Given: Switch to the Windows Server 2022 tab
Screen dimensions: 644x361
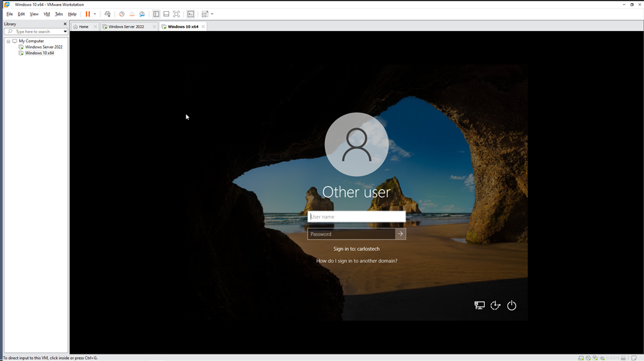Looking at the screenshot, I should 125,26.
